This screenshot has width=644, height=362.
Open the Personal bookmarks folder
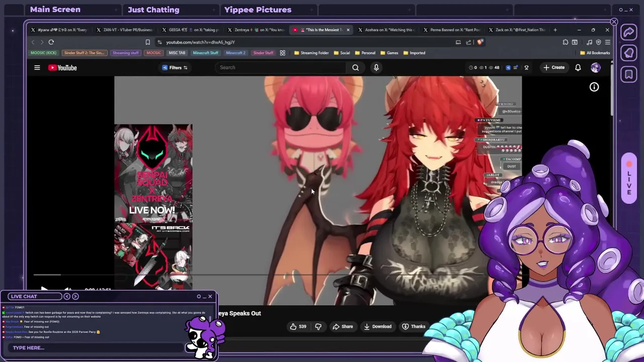[365, 53]
